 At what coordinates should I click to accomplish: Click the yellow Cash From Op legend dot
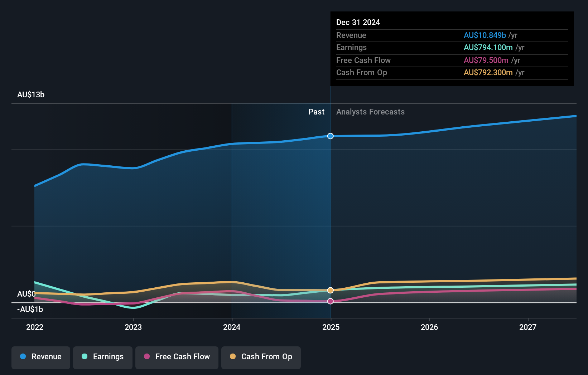[233, 357]
